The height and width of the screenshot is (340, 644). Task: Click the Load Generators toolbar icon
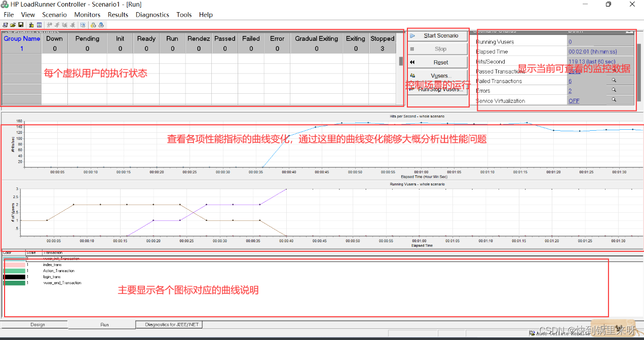[x=31, y=25]
